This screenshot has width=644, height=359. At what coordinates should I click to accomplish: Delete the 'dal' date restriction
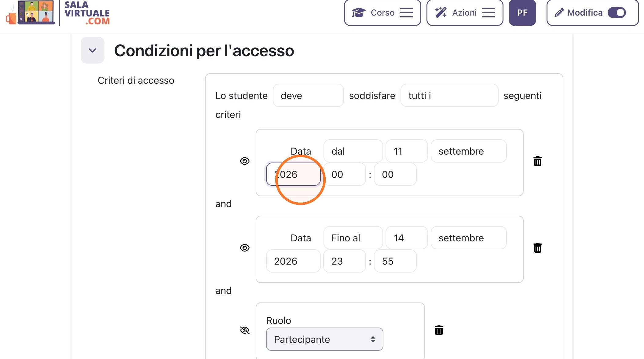538,161
